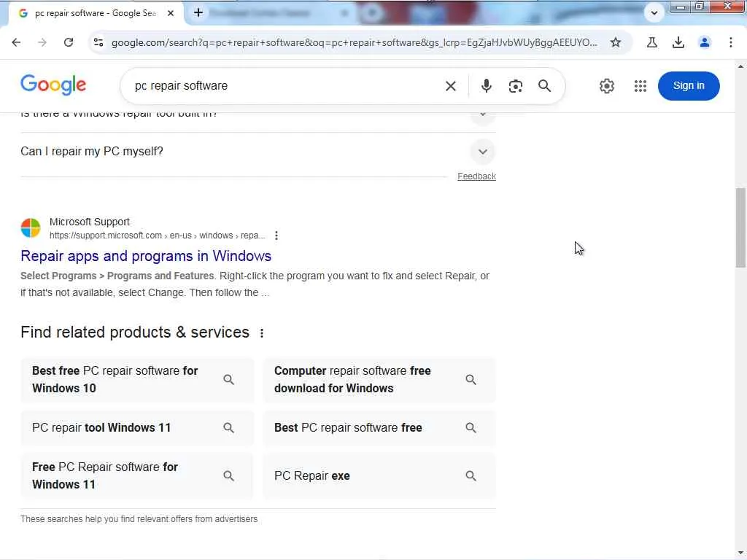Click the vertical scrollbar thumb
This screenshot has height=560, width=747.
(x=740, y=227)
